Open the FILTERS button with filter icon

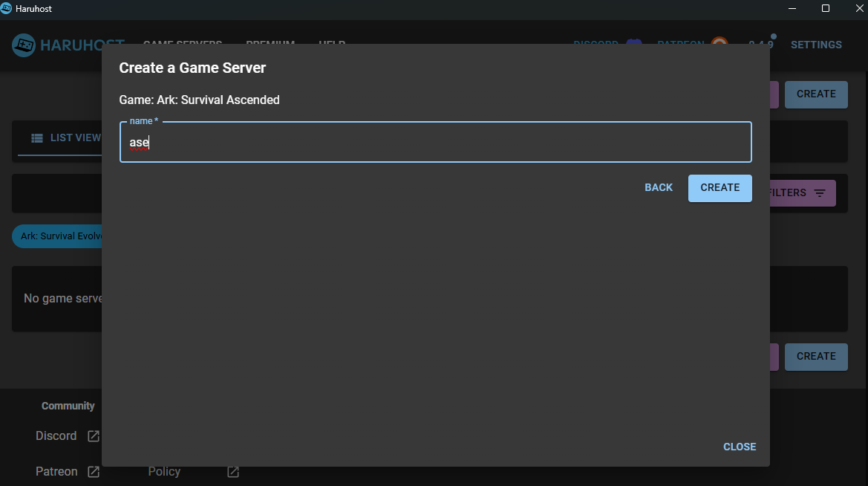(x=802, y=193)
